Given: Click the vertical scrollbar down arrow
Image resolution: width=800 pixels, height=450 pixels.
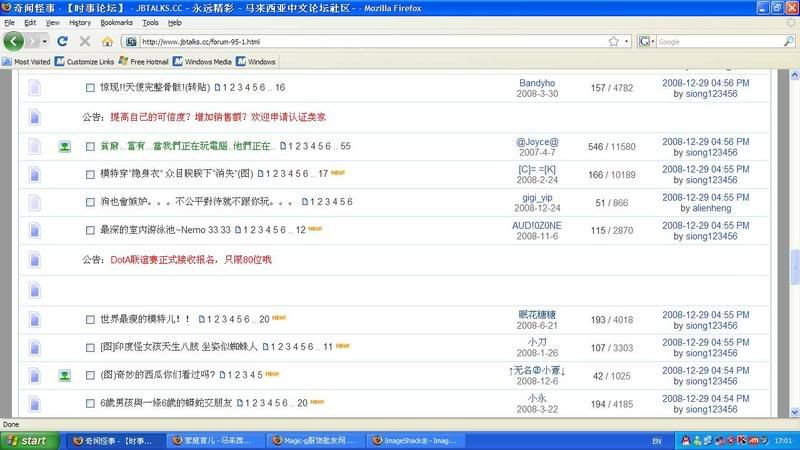Looking at the screenshot, I should [794, 412].
